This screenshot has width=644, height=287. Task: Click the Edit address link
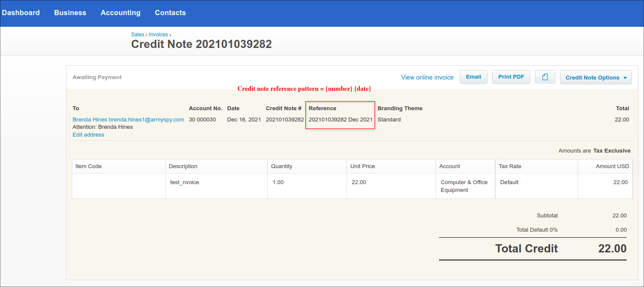[88, 135]
